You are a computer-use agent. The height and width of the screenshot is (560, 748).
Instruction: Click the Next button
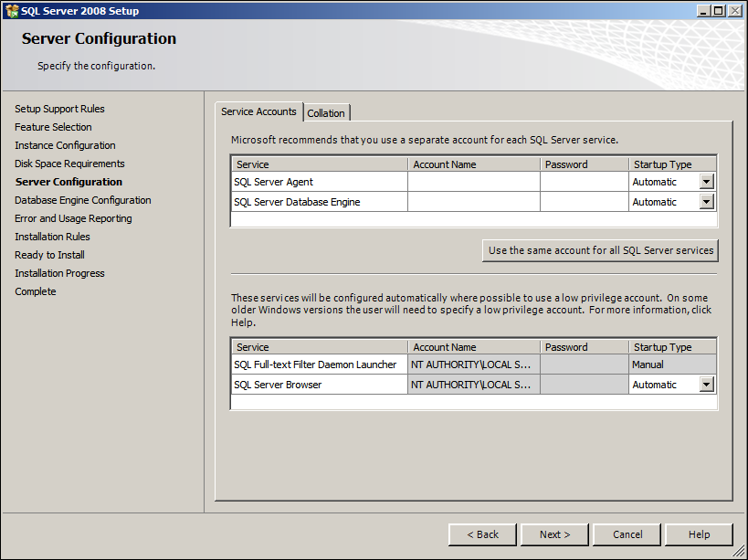[x=554, y=534]
